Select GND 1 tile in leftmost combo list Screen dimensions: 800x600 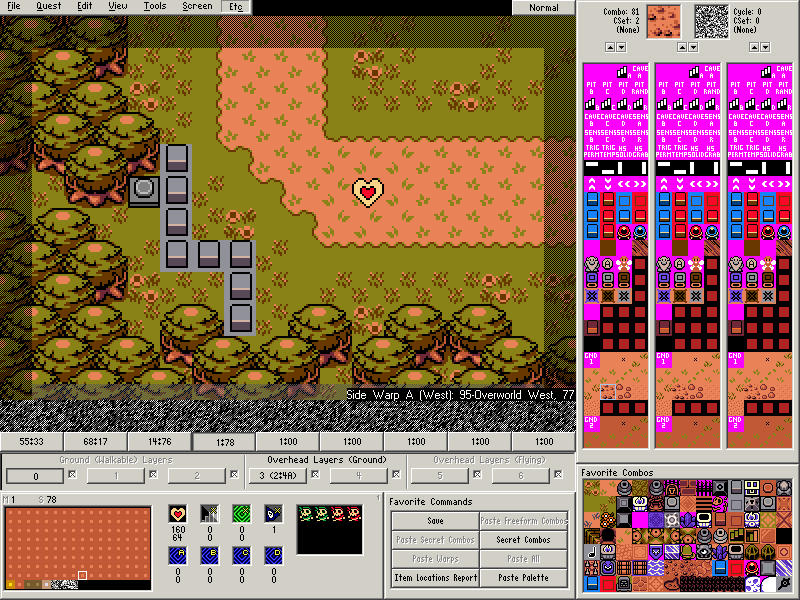[592, 359]
